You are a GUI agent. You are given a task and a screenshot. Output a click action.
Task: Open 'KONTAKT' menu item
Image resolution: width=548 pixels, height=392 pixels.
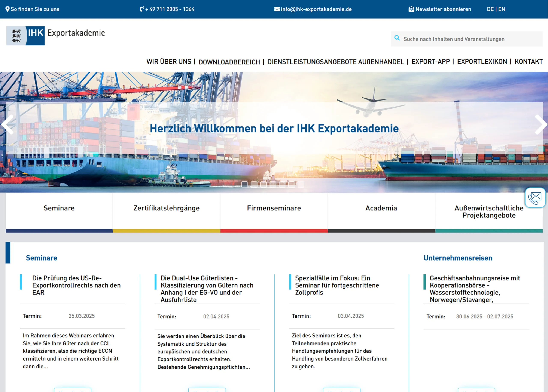[529, 62]
